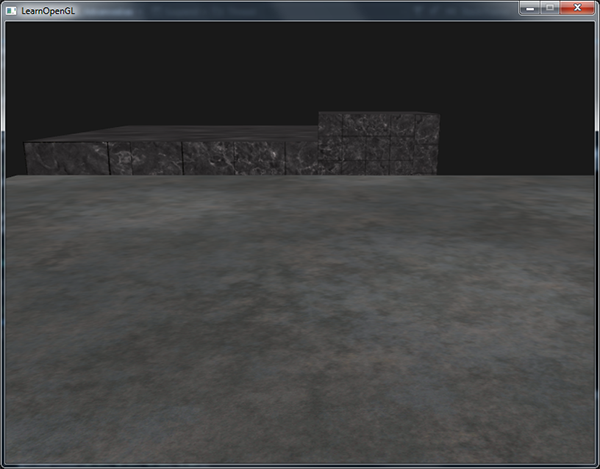Minimize the LearnOpenGL window
Image resolution: width=600 pixels, height=469 pixels.
pyautogui.click(x=530, y=9)
